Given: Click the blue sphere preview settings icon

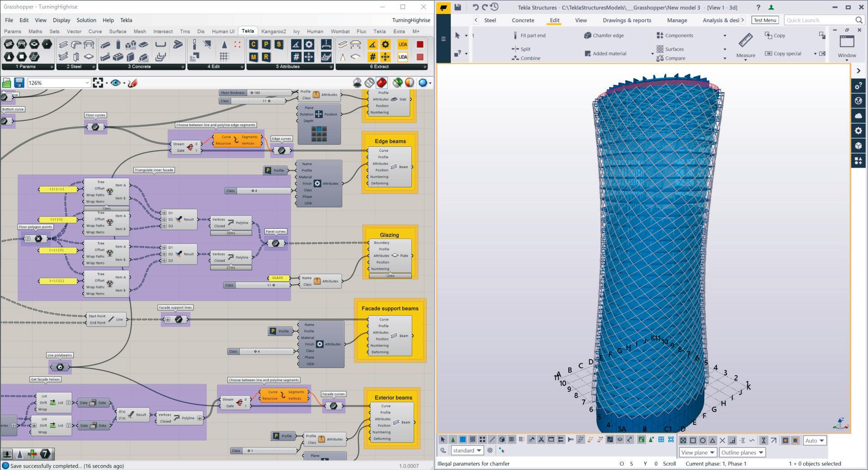Looking at the screenshot, I should click(x=423, y=83).
